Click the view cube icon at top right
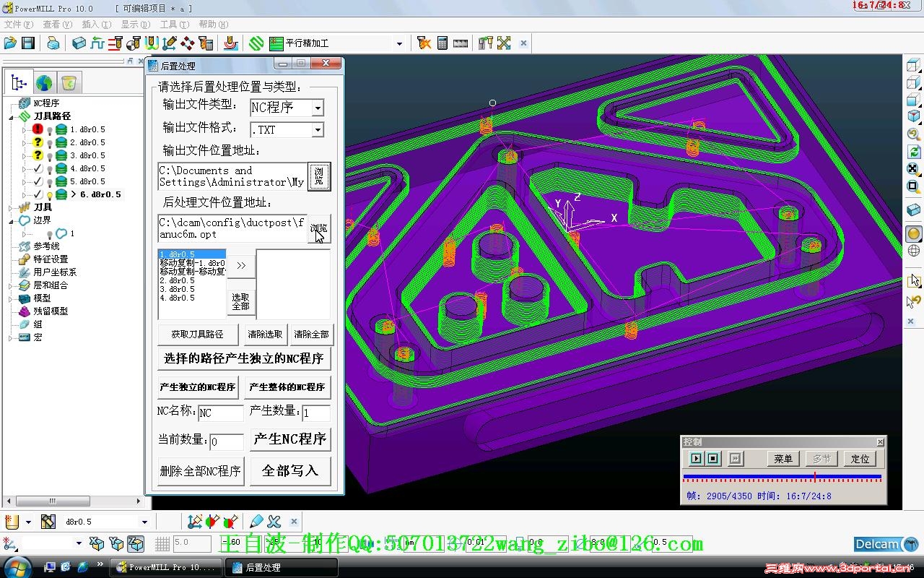 tap(914, 66)
